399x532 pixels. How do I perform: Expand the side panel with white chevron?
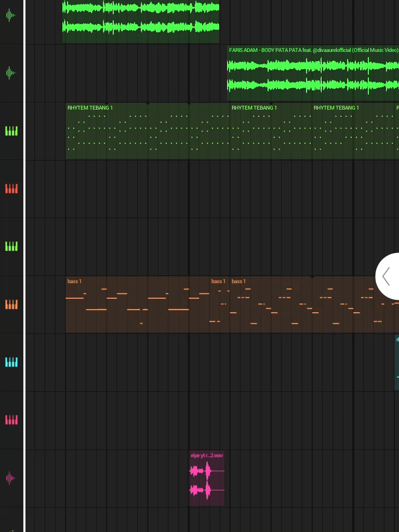[x=387, y=276]
